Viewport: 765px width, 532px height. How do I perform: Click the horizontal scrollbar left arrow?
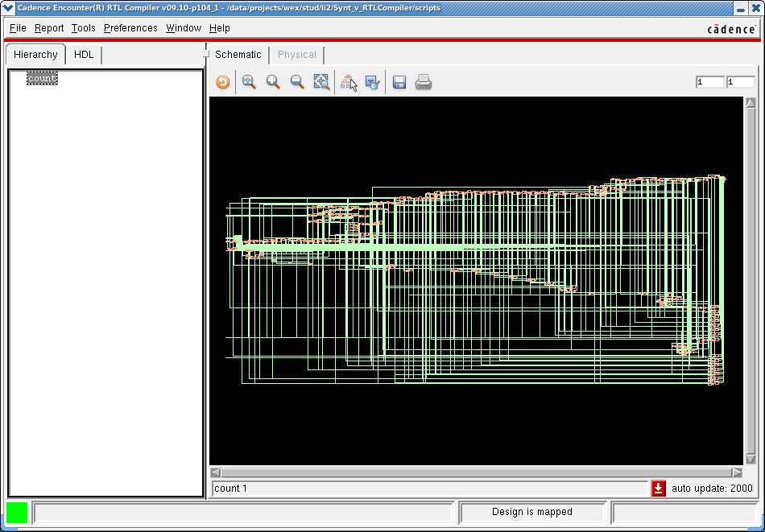216,472
